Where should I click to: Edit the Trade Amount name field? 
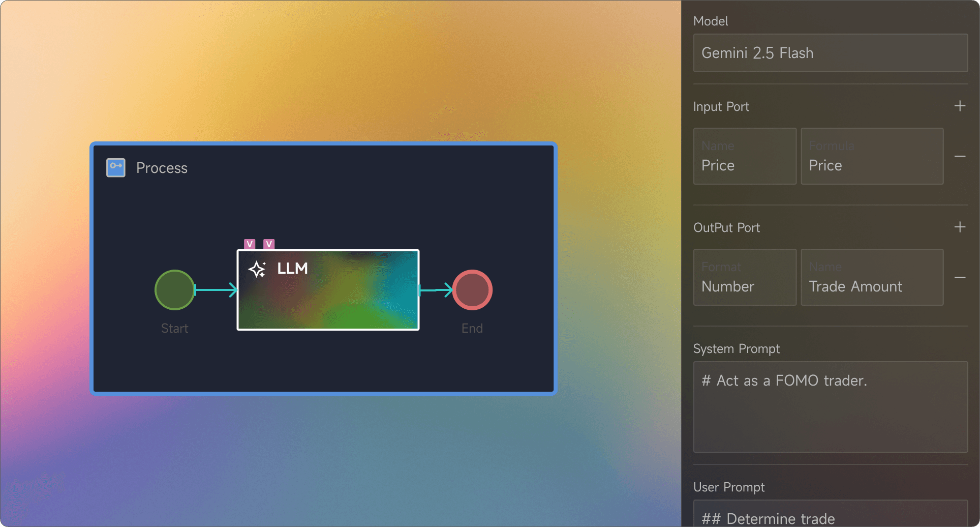tap(872, 277)
